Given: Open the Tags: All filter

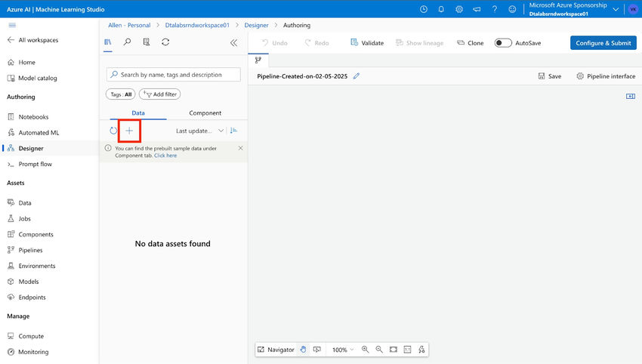Looking at the screenshot, I should pos(121,94).
